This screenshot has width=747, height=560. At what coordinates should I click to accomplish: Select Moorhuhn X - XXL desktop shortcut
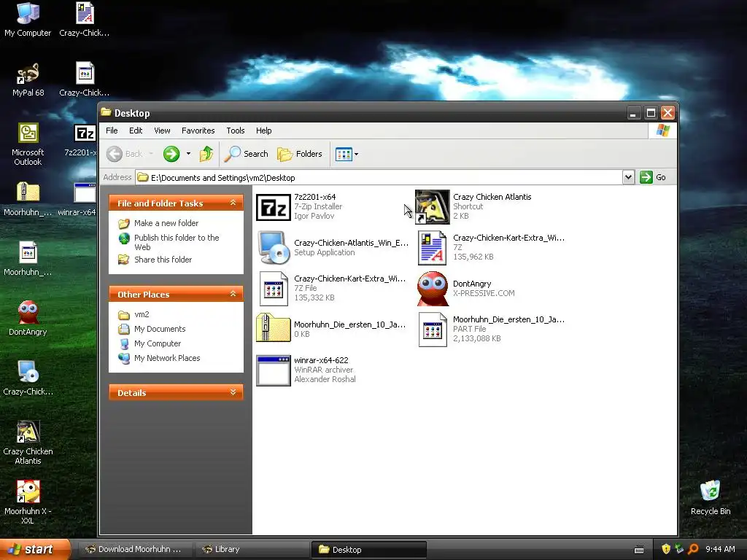coord(28,502)
